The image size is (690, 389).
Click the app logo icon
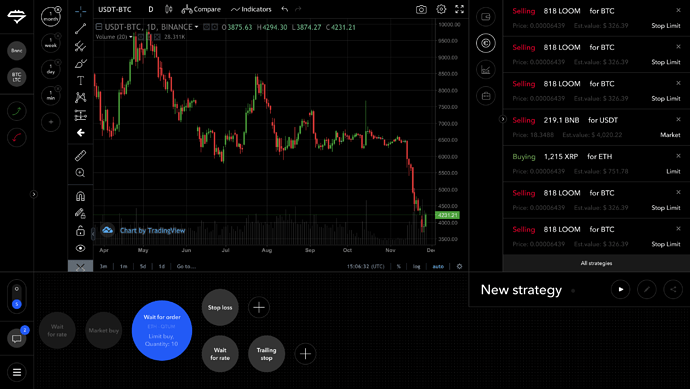click(x=16, y=16)
